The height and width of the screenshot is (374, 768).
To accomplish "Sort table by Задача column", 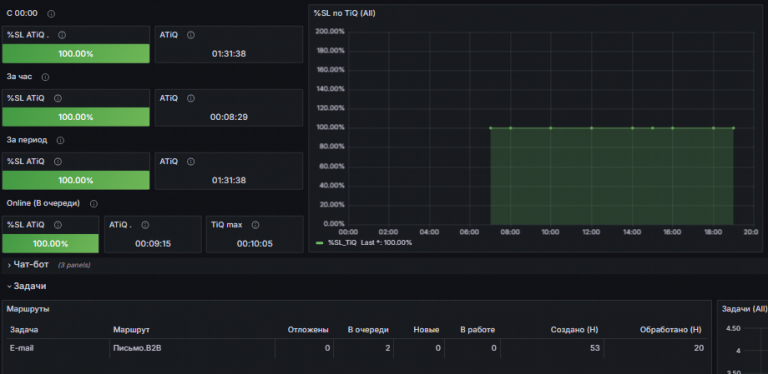I will (24, 330).
